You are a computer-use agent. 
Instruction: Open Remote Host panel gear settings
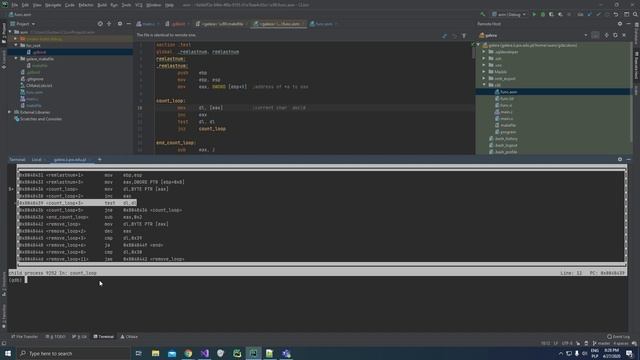point(620,24)
